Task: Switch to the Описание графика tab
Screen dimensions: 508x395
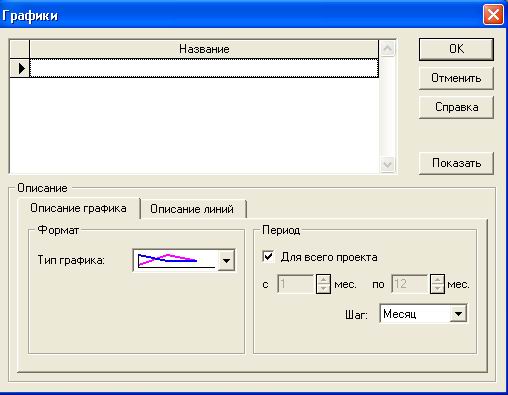Action: click(78, 208)
